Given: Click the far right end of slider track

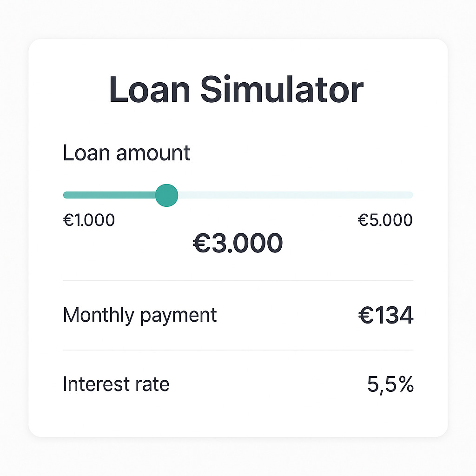Looking at the screenshot, I should pos(410,195).
